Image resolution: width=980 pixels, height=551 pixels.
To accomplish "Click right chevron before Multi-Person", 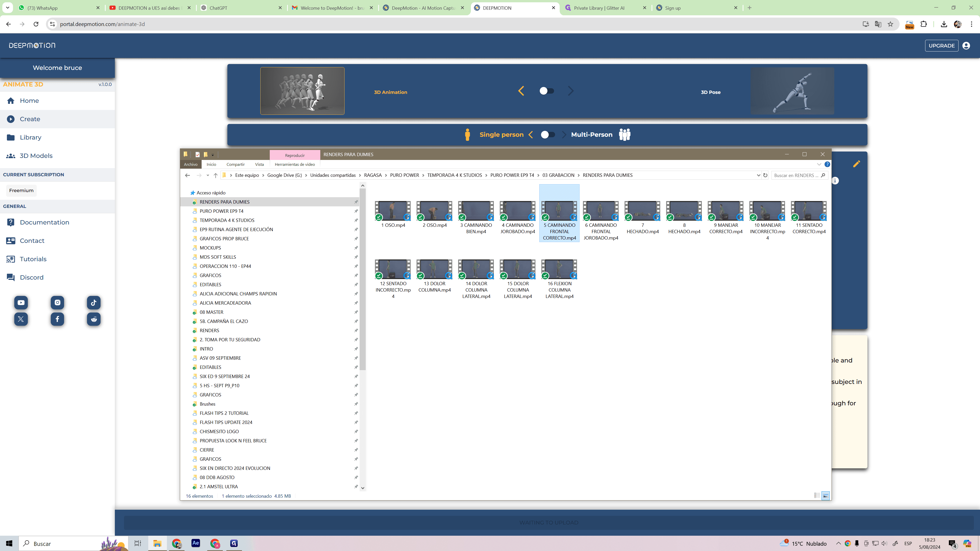I will pos(564,135).
